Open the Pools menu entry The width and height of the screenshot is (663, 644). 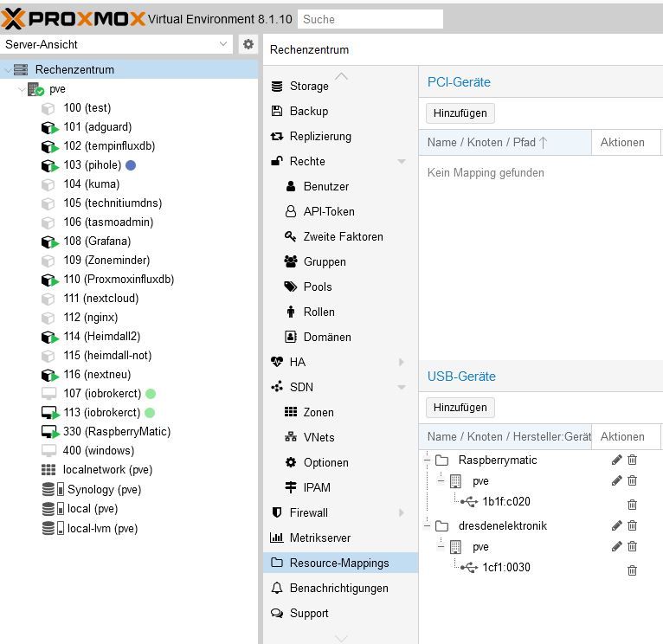(x=340, y=287)
